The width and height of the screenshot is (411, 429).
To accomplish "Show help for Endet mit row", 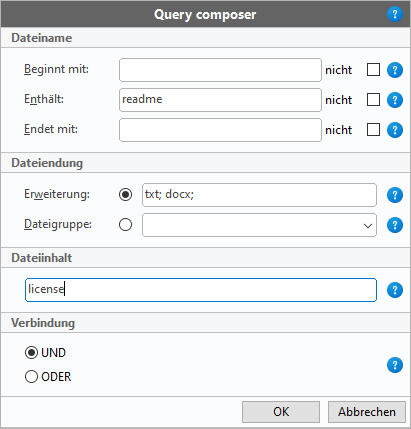I will 395,130.
